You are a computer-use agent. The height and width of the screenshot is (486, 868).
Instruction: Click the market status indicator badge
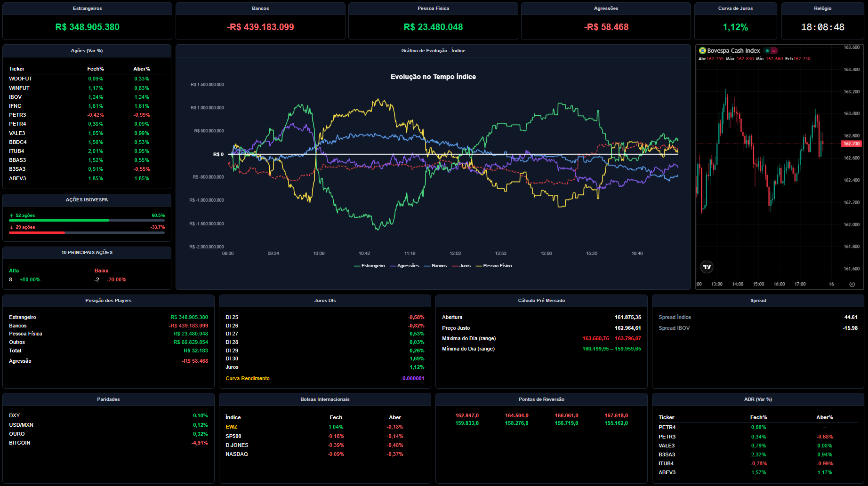click(771, 51)
